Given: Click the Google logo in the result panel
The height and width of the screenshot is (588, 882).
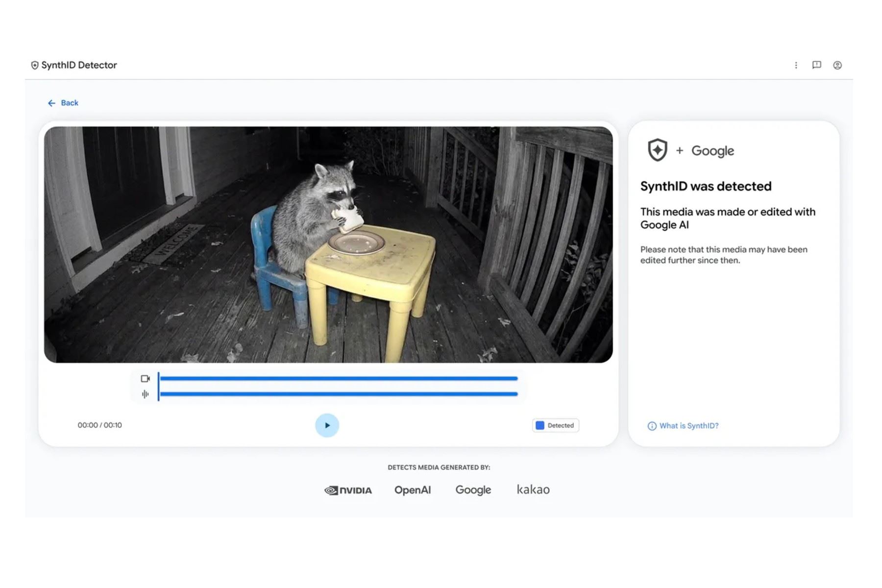Looking at the screenshot, I should coord(712,151).
